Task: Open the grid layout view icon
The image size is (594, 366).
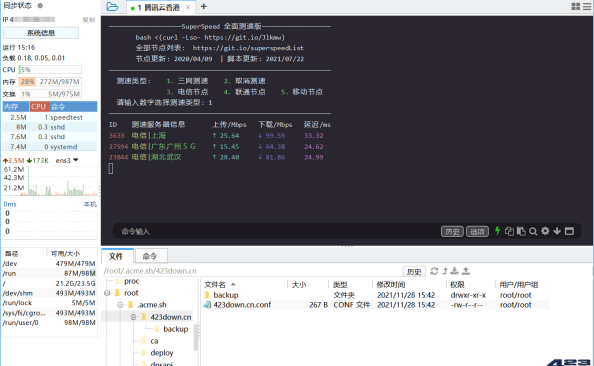Action: click(575, 6)
